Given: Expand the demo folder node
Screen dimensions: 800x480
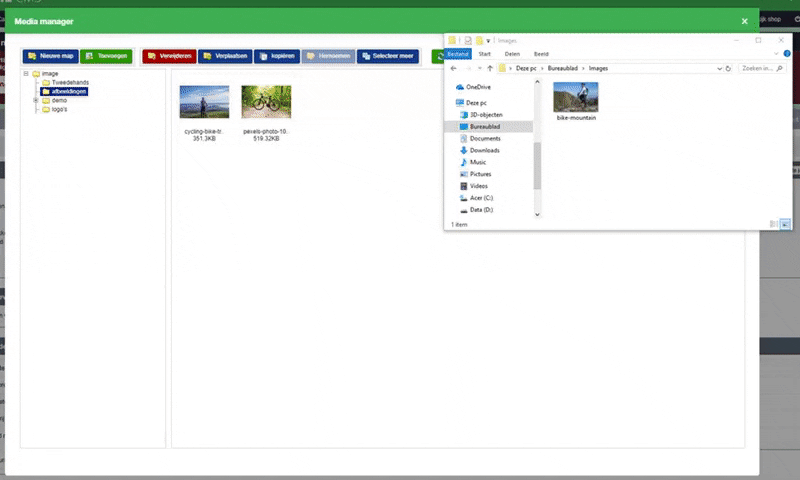Looking at the screenshot, I should 36,100.
